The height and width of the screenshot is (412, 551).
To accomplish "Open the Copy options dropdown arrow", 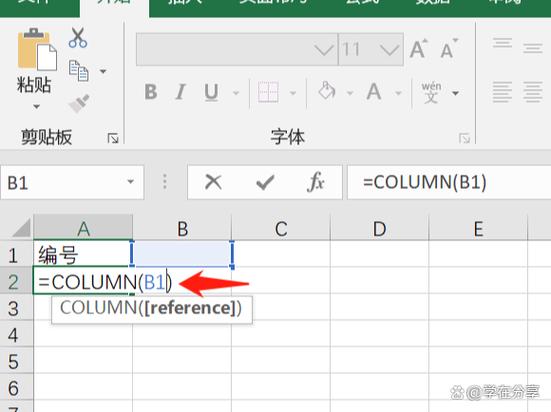I will click(103, 71).
